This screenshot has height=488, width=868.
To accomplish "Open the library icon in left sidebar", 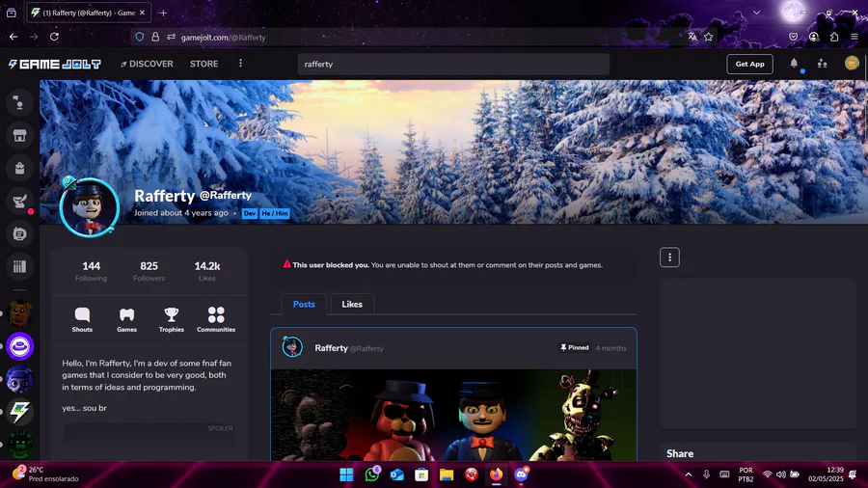I will (x=19, y=267).
